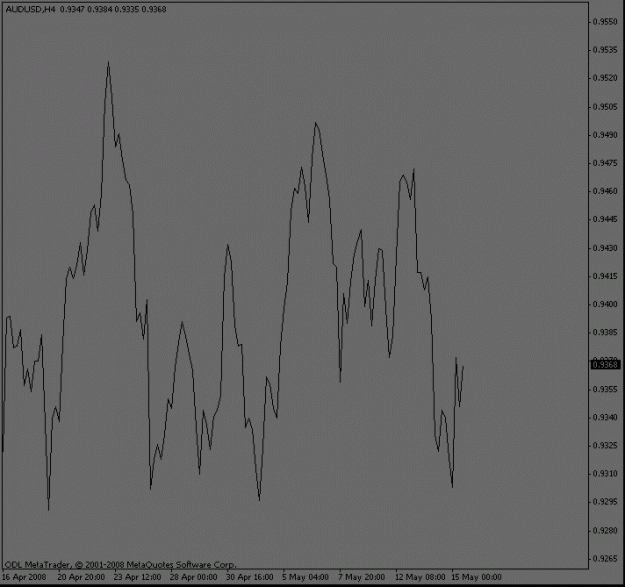Click the 30 Apr 16:00 time label
Viewport: 625px width, 587px height.
pos(250,577)
